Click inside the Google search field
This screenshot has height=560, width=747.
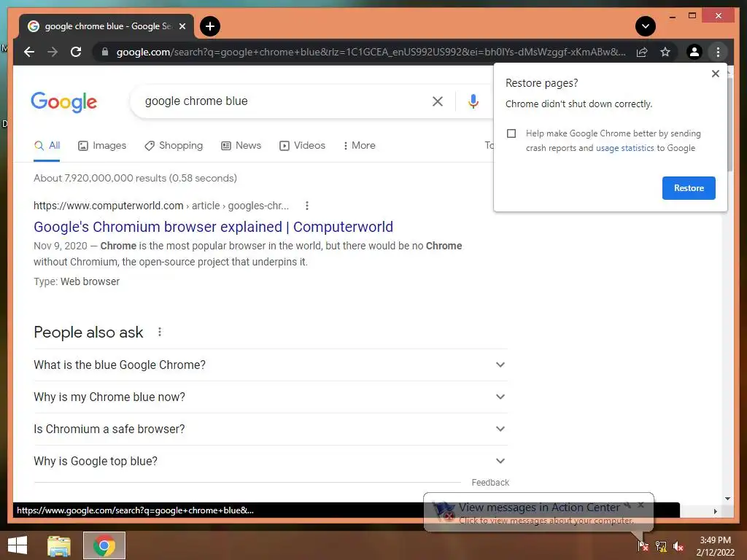(281, 101)
